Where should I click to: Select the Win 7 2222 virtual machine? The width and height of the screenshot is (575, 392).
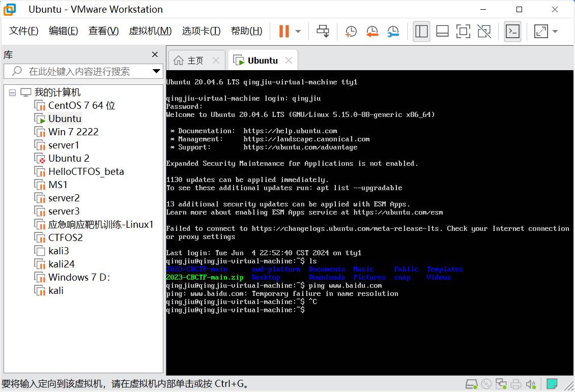pos(73,132)
